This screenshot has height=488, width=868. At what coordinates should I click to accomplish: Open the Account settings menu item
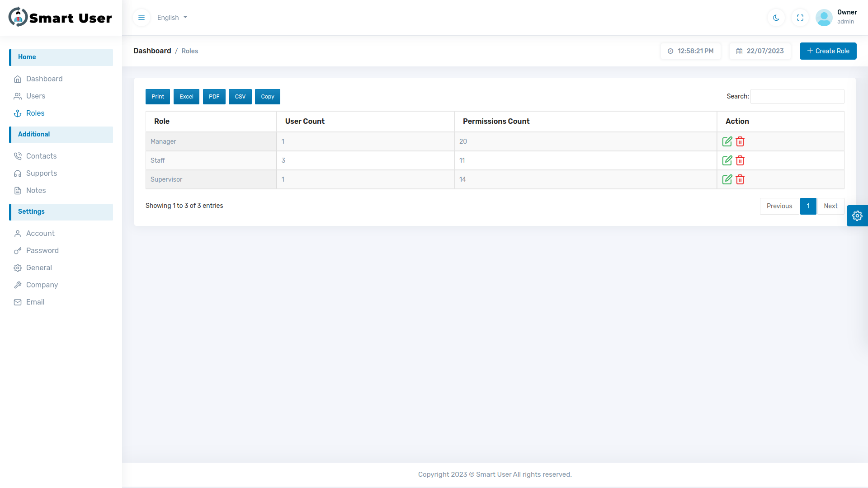coord(39,233)
